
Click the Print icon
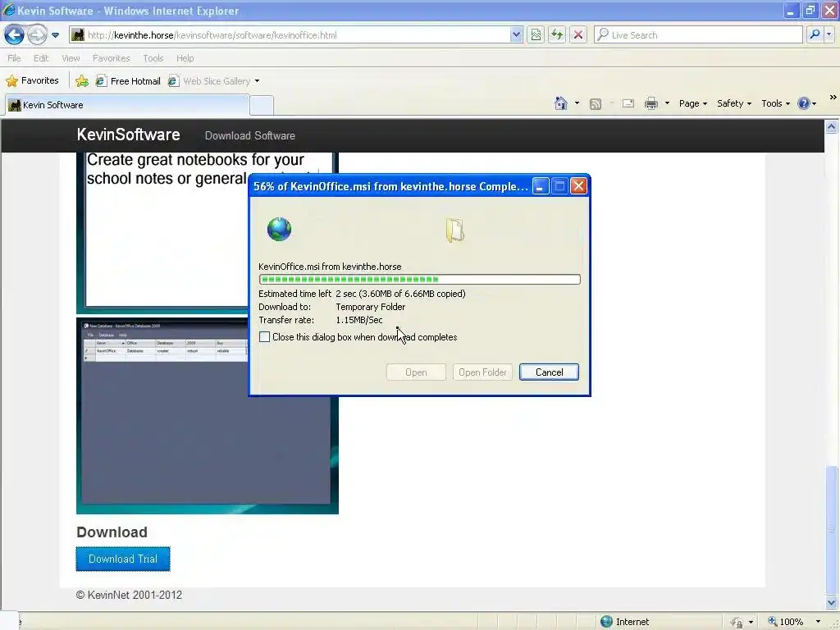coord(651,103)
